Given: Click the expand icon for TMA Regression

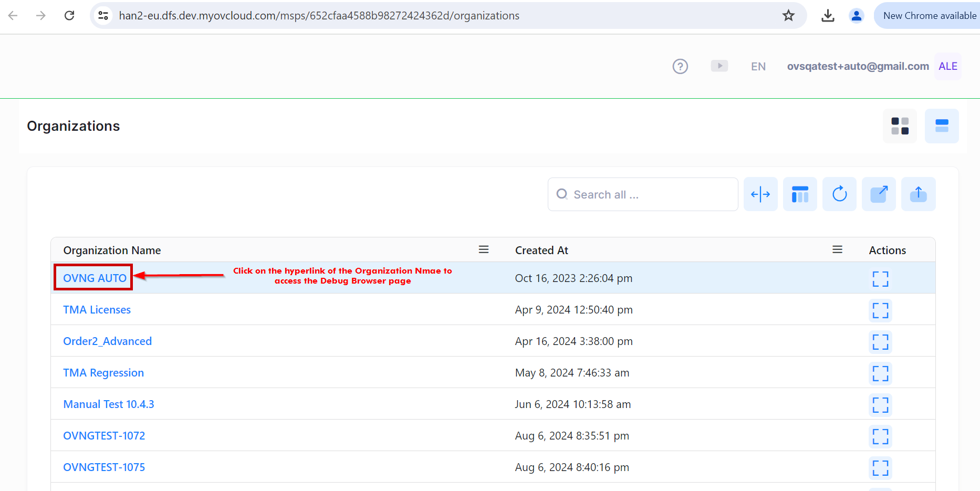Looking at the screenshot, I should click(880, 373).
